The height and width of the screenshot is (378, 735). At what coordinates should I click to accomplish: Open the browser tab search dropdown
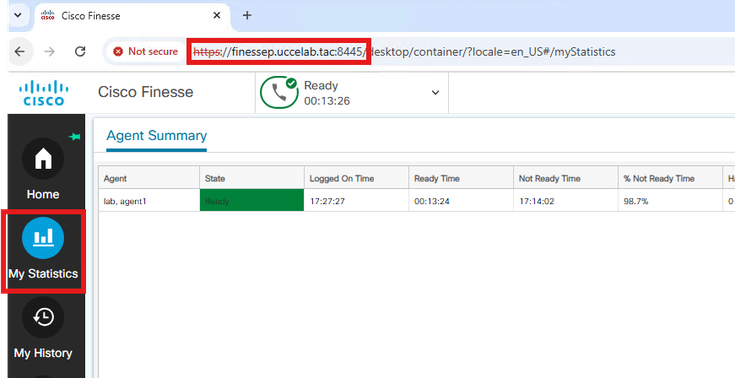18,15
